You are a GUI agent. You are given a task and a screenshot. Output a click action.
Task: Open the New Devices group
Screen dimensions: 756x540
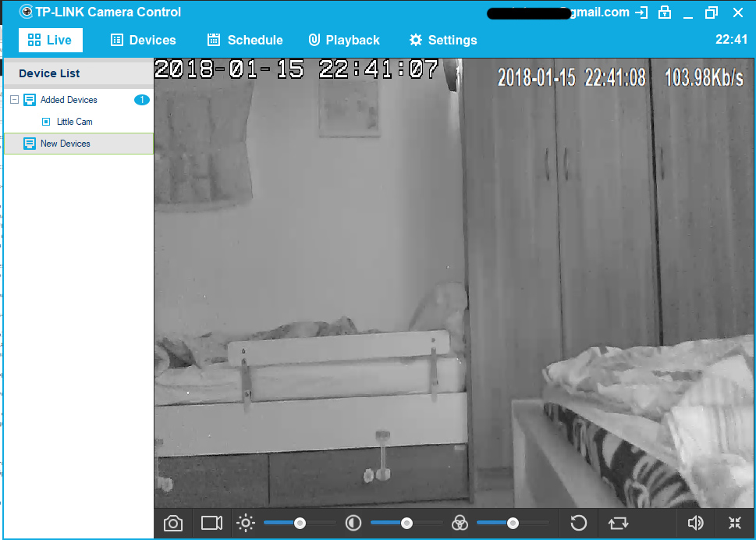(x=65, y=144)
